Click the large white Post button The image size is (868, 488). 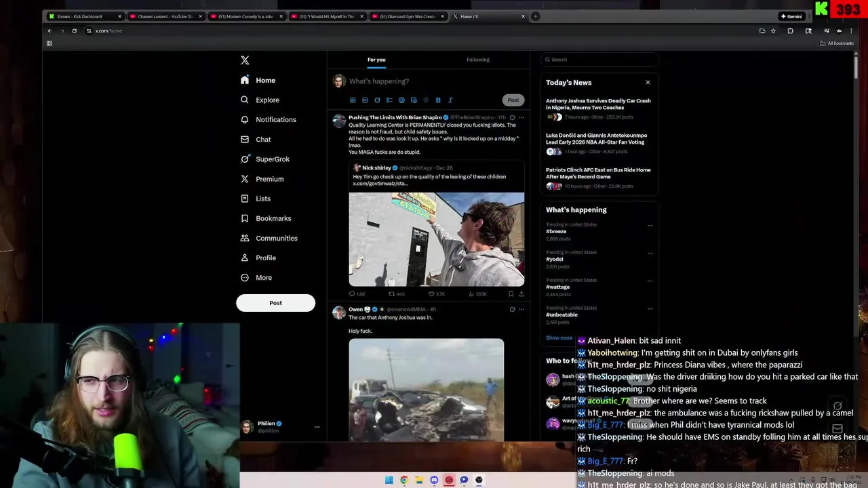[x=275, y=303]
